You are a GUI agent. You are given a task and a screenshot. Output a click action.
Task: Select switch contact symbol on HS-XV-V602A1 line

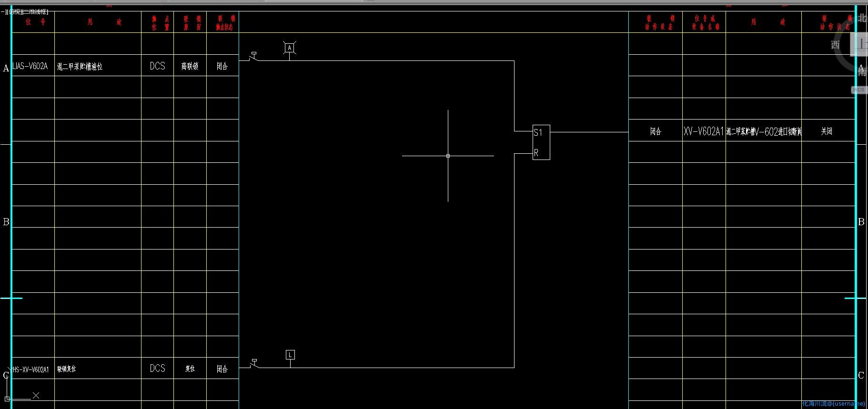(x=254, y=364)
